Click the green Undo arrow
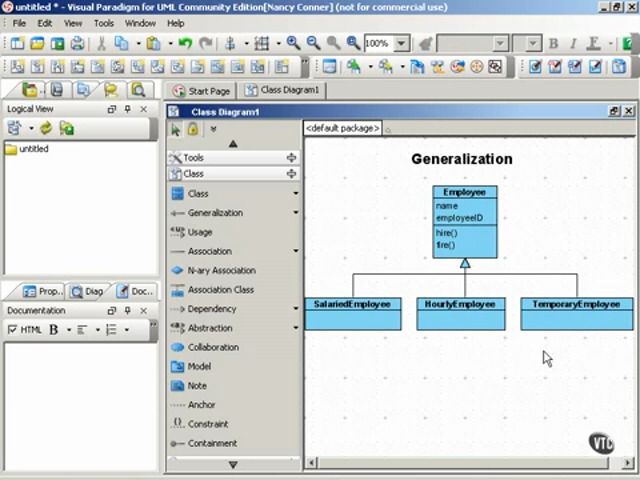The width and height of the screenshot is (640, 480). click(x=185, y=43)
